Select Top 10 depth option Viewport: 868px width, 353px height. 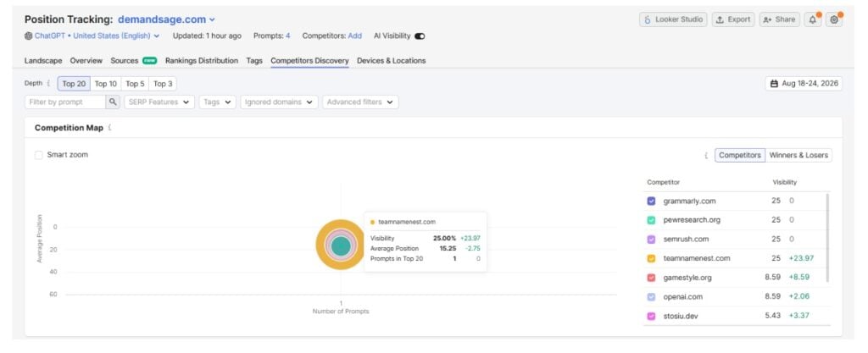(105, 84)
